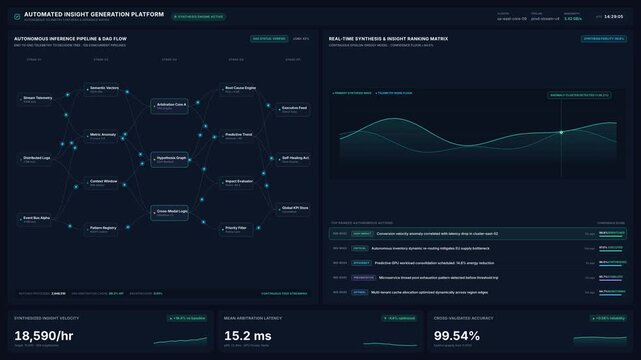Screen dimensions: 641x360
Task: Open the Predictive GPU workload consolidation insight
Action: click(477, 263)
